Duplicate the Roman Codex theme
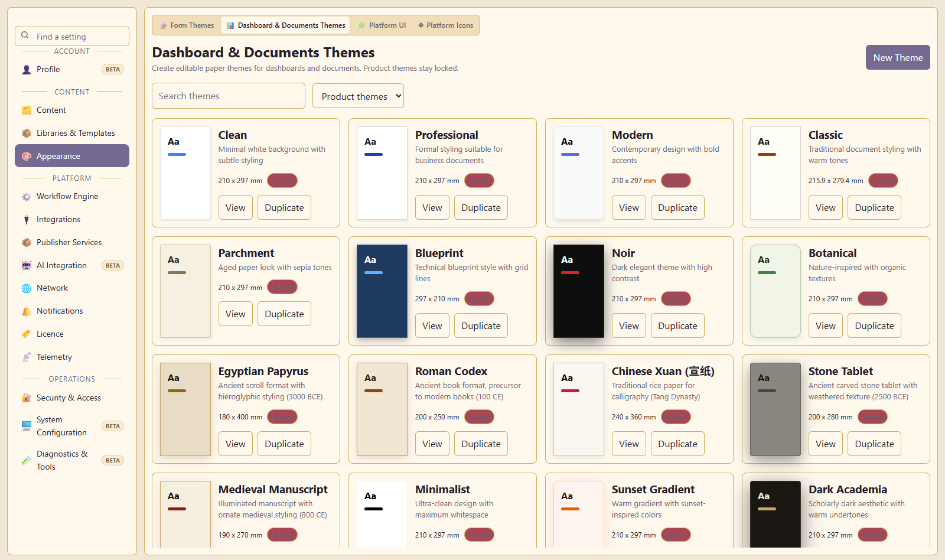 coord(481,444)
